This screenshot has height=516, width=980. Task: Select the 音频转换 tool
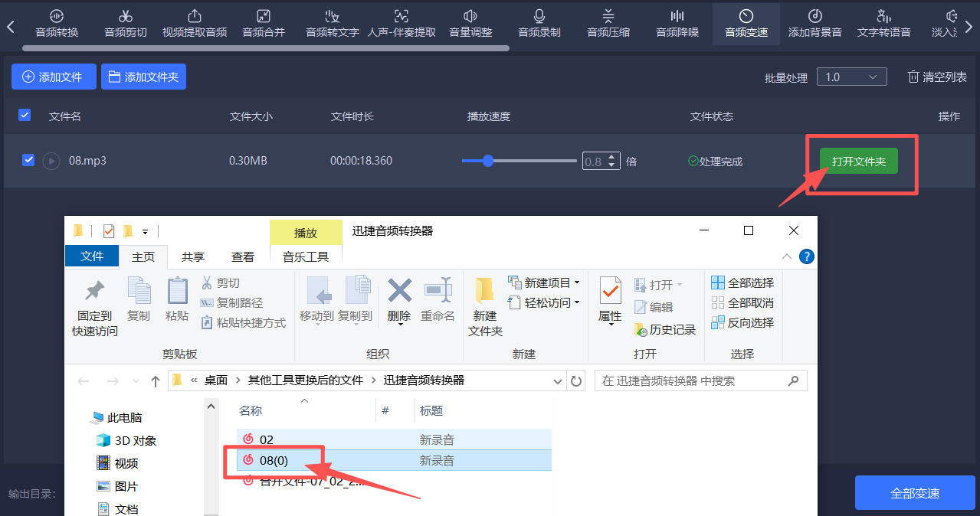click(56, 23)
